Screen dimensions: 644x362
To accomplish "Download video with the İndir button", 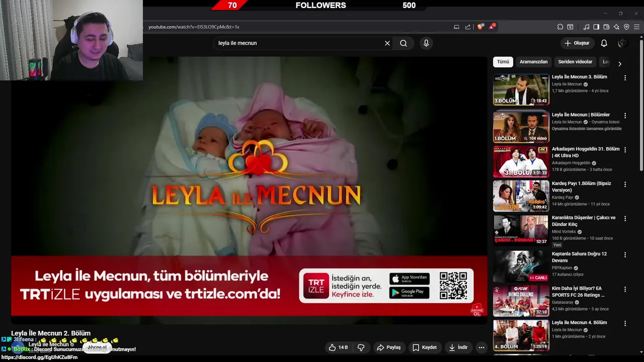I will [458, 347].
